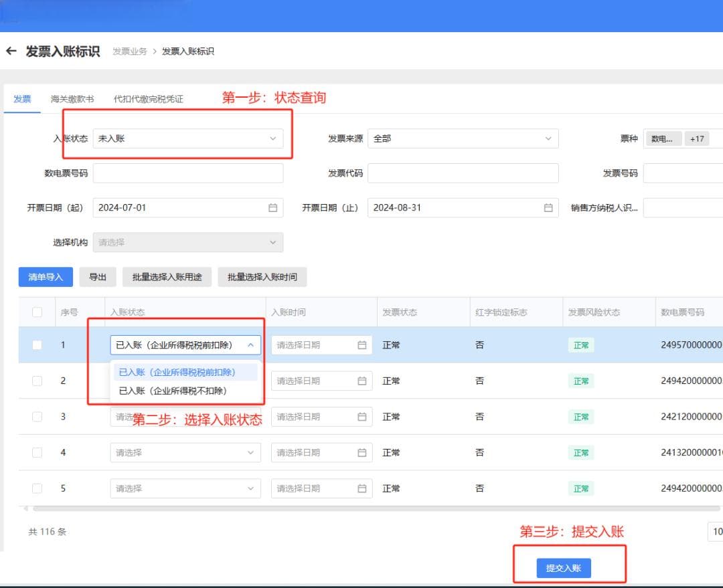Check the checkbox for row 3

point(37,417)
